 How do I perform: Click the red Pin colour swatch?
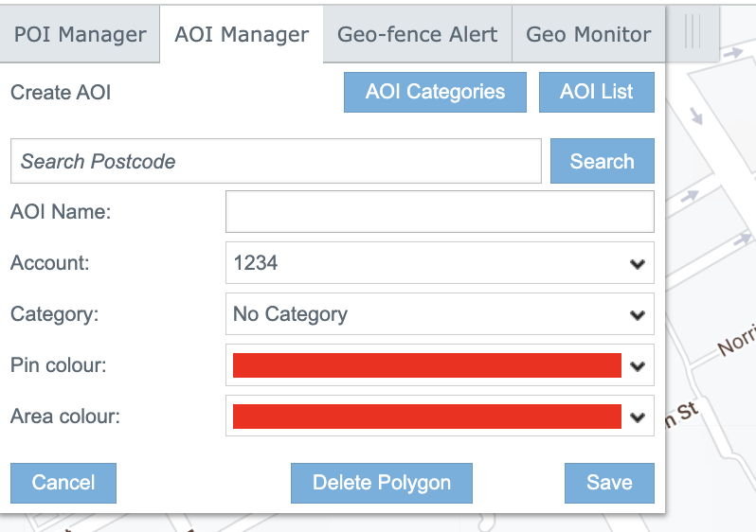[426, 365]
